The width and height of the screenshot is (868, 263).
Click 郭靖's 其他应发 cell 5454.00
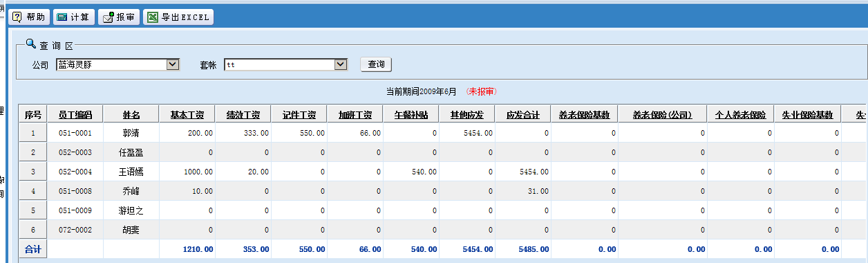(467, 132)
